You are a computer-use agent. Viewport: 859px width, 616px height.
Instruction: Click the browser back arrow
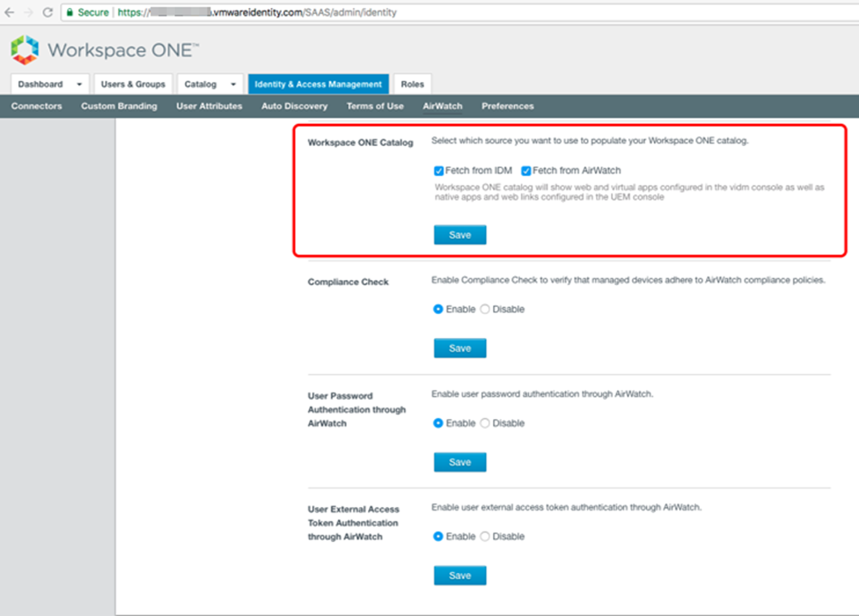click(10, 13)
